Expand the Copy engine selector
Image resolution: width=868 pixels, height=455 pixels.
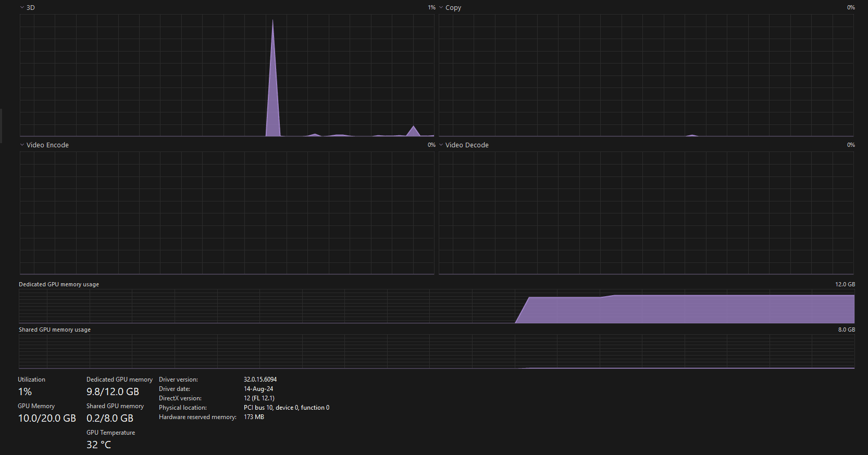click(441, 8)
